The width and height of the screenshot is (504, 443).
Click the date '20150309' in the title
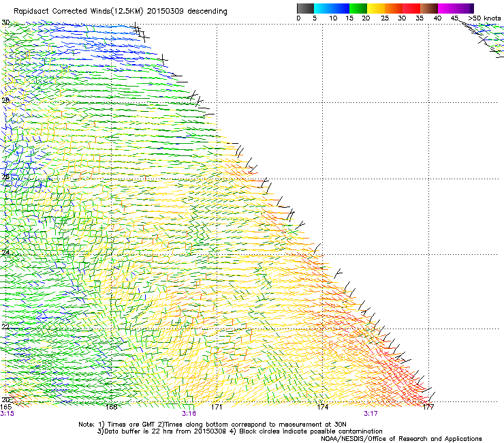(166, 11)
